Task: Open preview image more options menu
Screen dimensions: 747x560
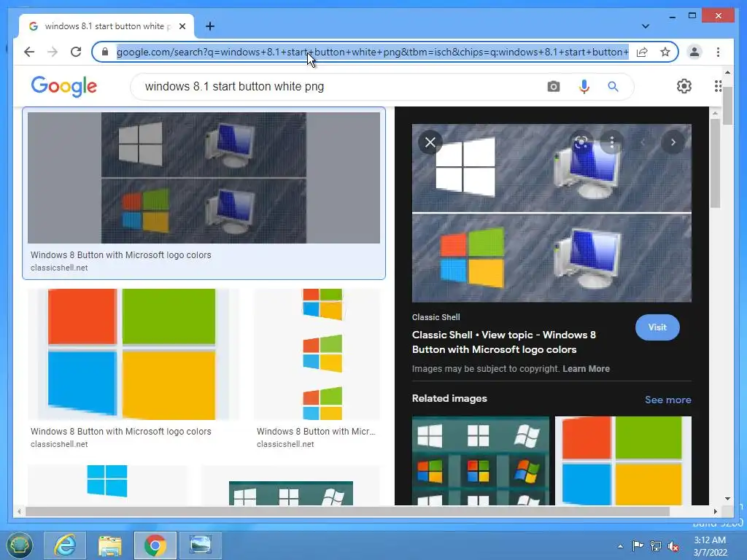Action: coord(612,142)
